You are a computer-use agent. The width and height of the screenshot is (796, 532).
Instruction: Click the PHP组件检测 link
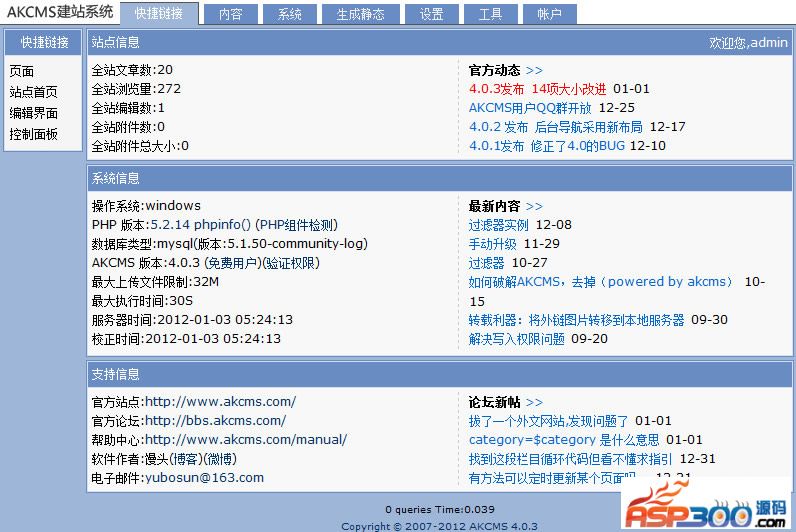[x=296, y=224]
